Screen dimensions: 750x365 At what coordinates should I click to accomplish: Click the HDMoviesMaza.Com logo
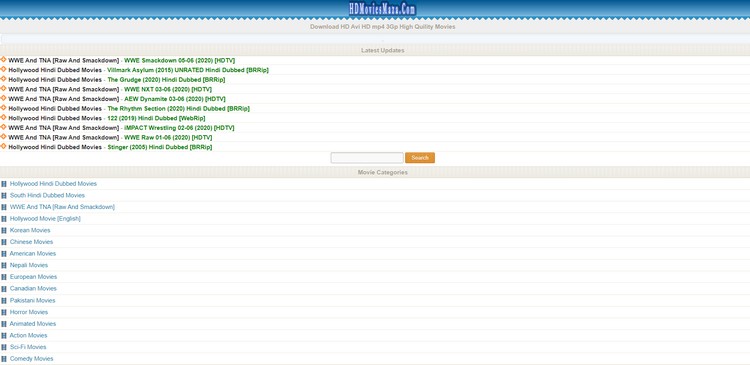click(382, 10)
